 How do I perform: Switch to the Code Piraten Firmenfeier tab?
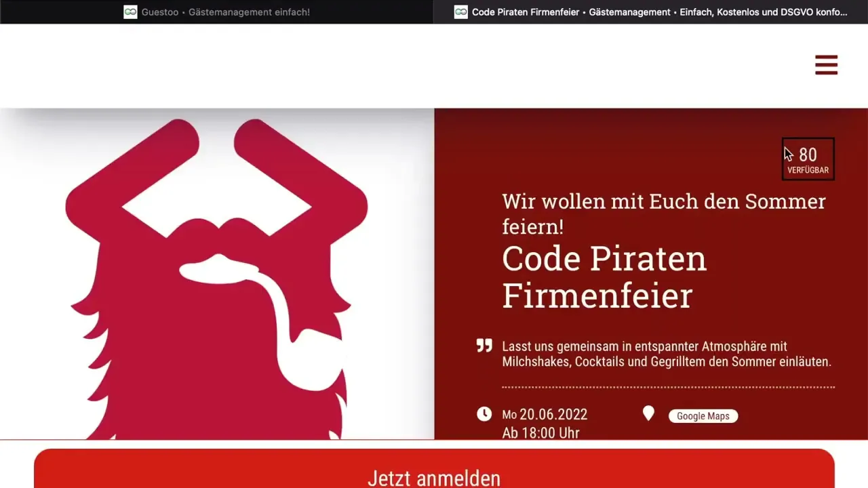(x=651, y=12)
